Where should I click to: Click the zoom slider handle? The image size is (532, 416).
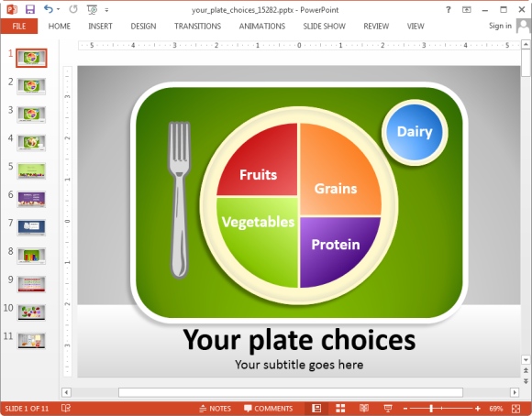point(431,409)
